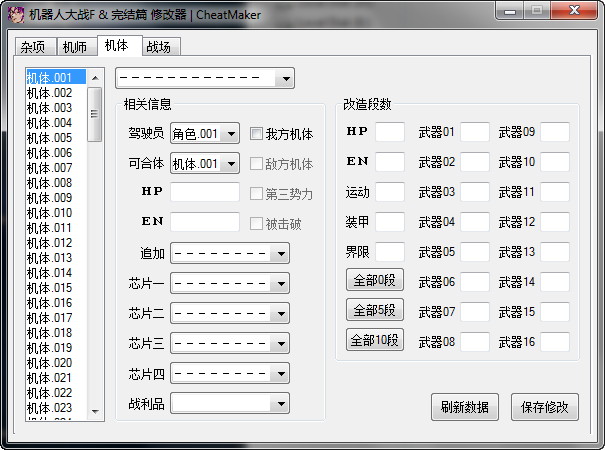Go to the 机师 tab

75,47
